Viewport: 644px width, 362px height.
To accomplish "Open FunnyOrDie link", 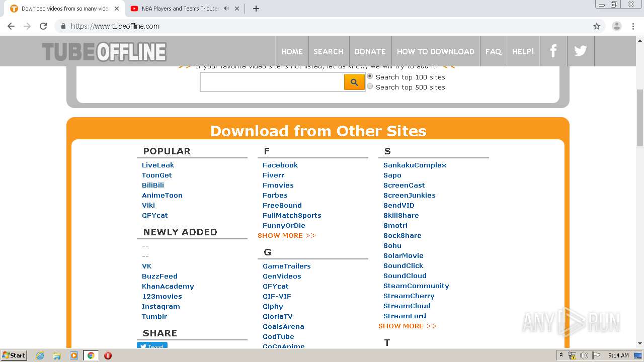I will (x=284, y=225).
